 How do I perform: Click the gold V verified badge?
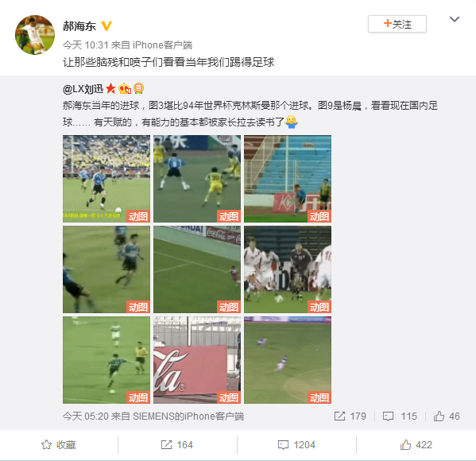pos(106,26)
